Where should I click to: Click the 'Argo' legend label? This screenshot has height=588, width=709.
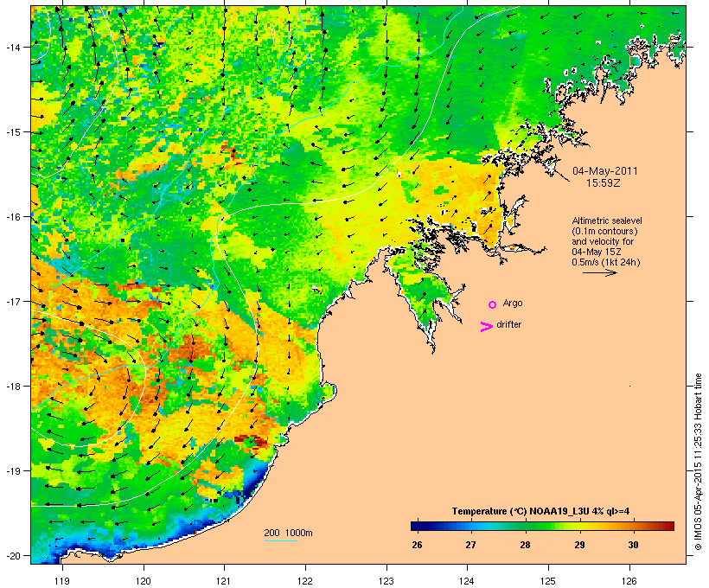click(513, 303)
